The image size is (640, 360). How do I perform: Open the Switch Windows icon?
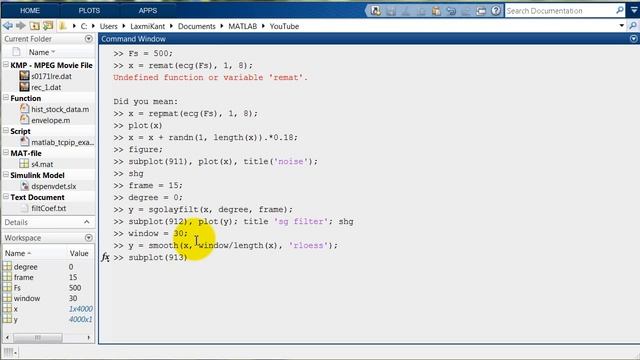pos(481,11)
